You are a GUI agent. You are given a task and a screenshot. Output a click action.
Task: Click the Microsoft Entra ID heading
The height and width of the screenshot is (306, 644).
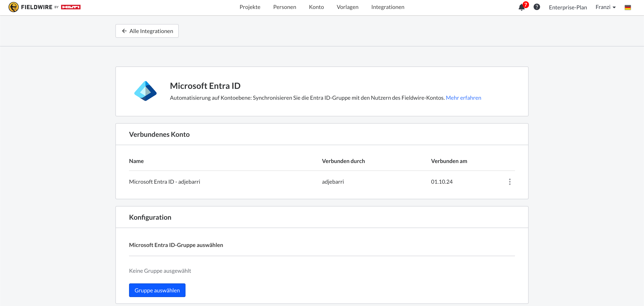coord(205,86)
